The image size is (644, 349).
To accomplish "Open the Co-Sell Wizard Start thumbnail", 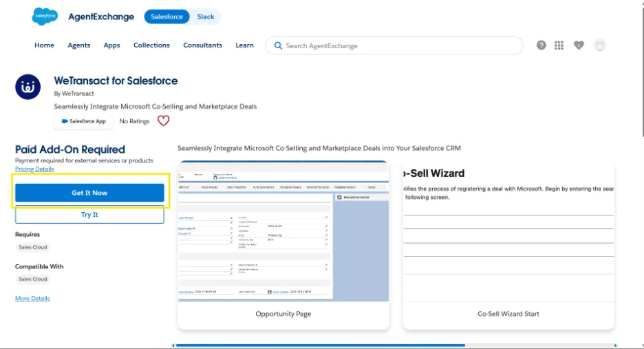I will (x=508, y=231).
